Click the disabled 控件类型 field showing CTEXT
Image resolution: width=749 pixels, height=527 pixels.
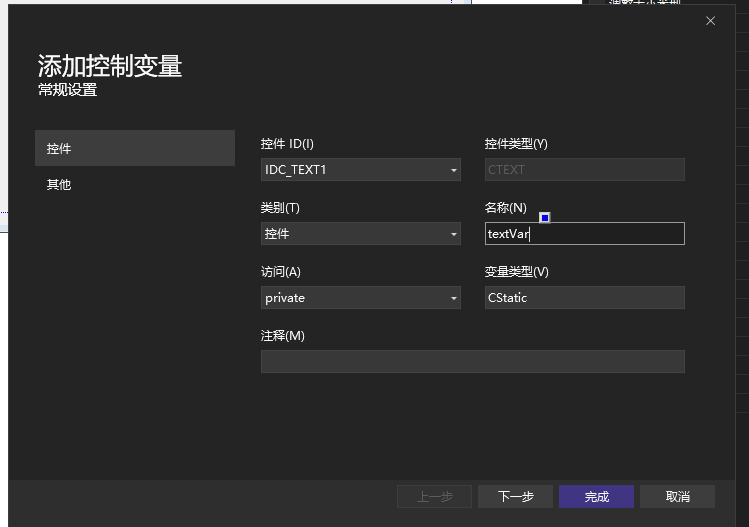tap(585, 170)
